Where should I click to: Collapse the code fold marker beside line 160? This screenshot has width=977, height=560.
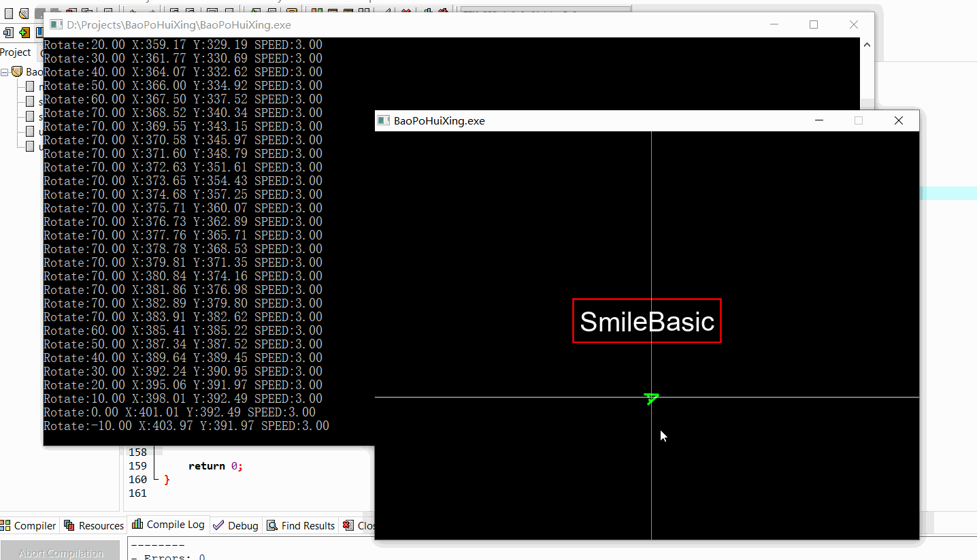(x=154, y=479)
